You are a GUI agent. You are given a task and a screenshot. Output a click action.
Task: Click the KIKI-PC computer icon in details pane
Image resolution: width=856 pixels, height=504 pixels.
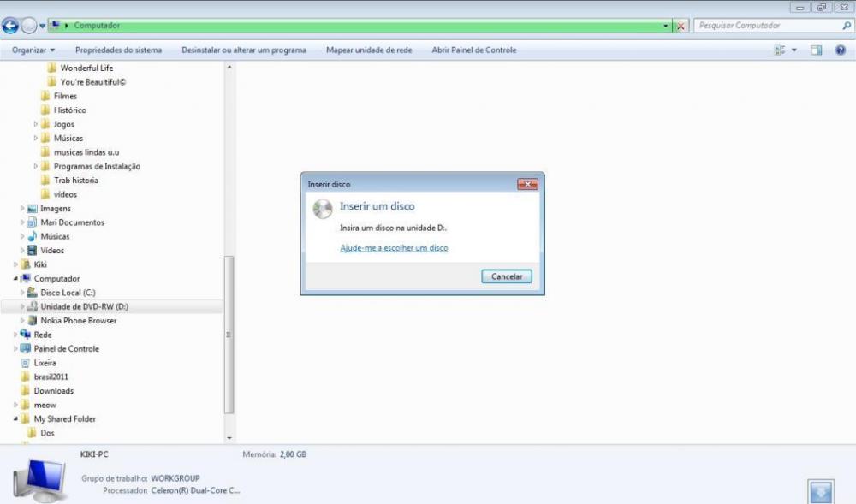40,480
